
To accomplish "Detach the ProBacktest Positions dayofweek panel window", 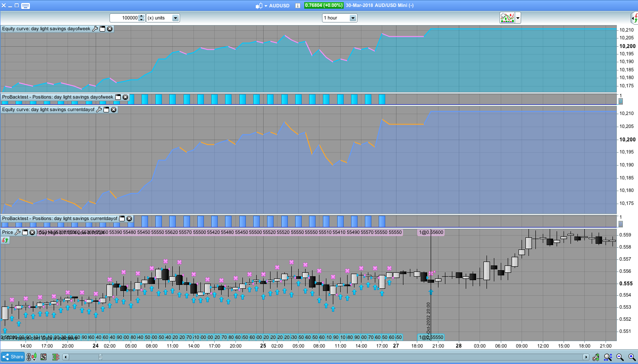I will pos(118,97).
